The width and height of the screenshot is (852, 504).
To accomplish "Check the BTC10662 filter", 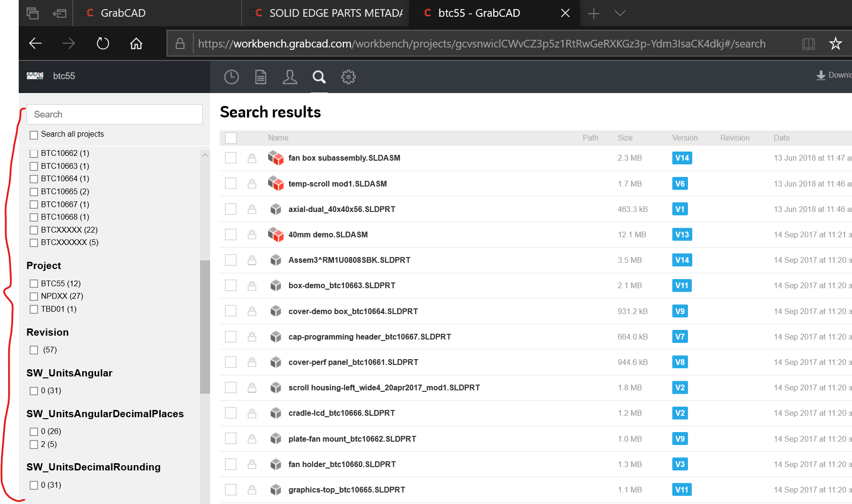I will click(x=34, y=153).
